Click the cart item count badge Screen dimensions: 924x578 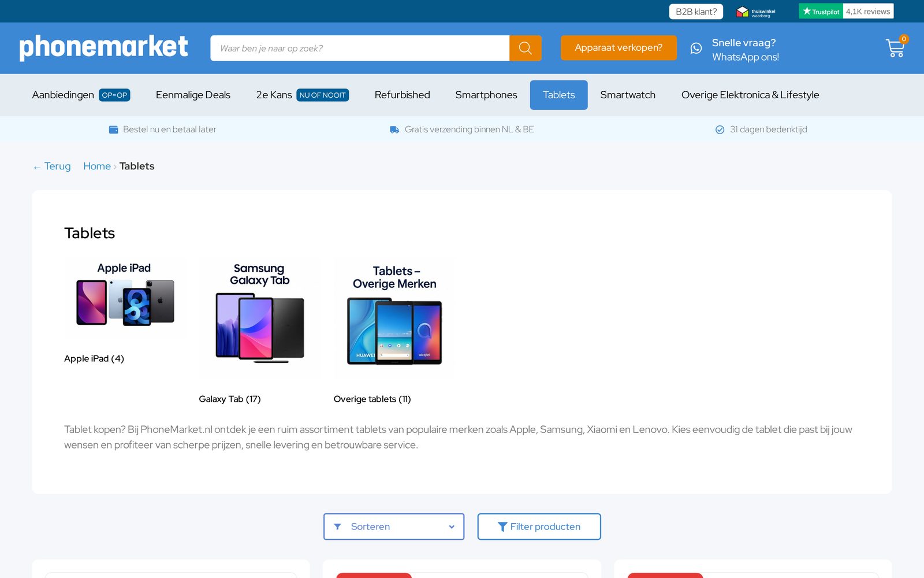pos(904,39)
